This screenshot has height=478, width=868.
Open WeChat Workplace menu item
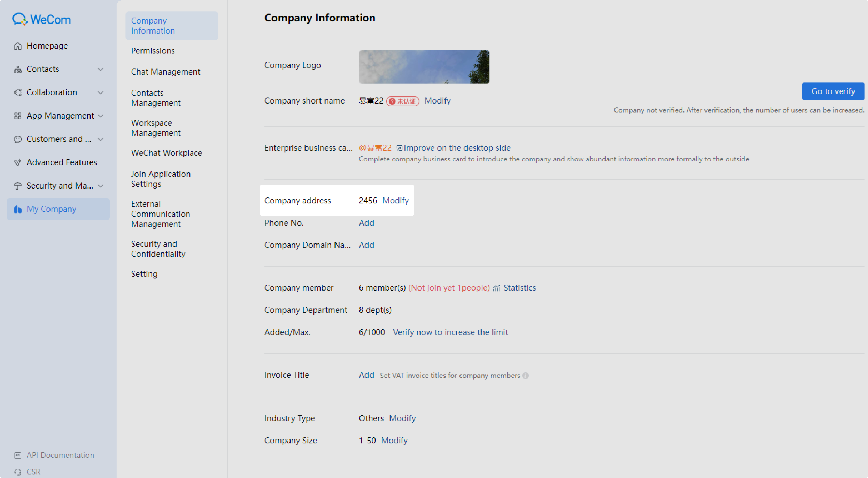(166, 153)
